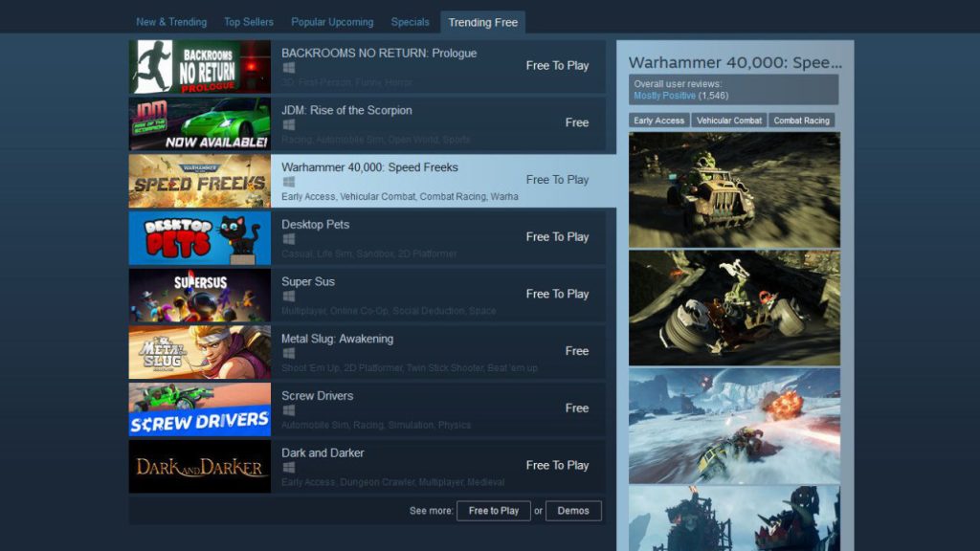980x551 pixels.
Task: Open Super Sus capsule image
Action: [200, 296]
